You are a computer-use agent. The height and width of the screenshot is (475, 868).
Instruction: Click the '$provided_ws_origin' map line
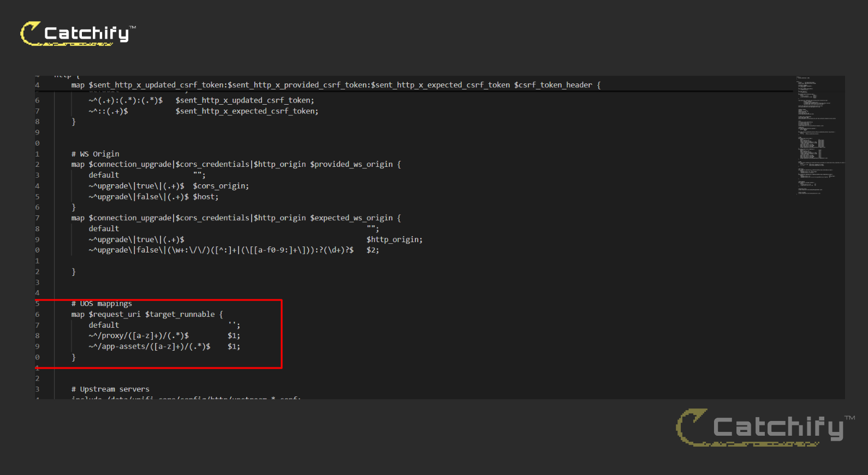click(x=236, y=165)
